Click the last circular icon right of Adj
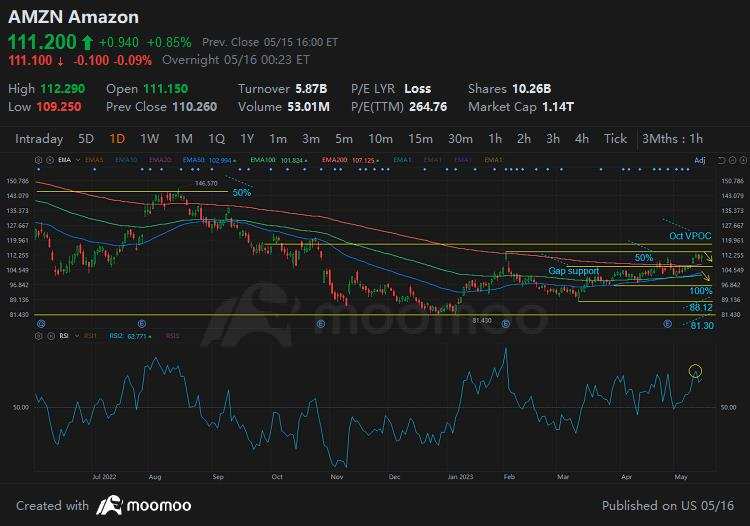This screenshot has width=750, height=526. click(x=742, y=161)
